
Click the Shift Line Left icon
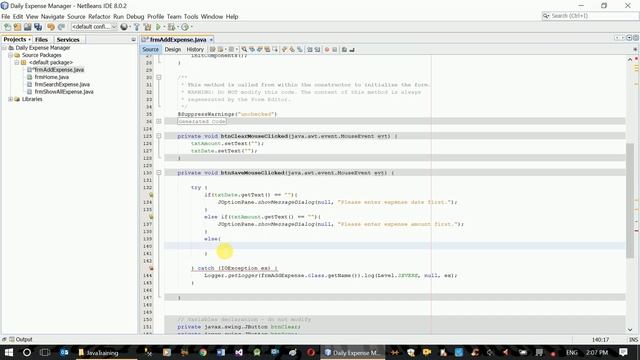click(310, 49)
